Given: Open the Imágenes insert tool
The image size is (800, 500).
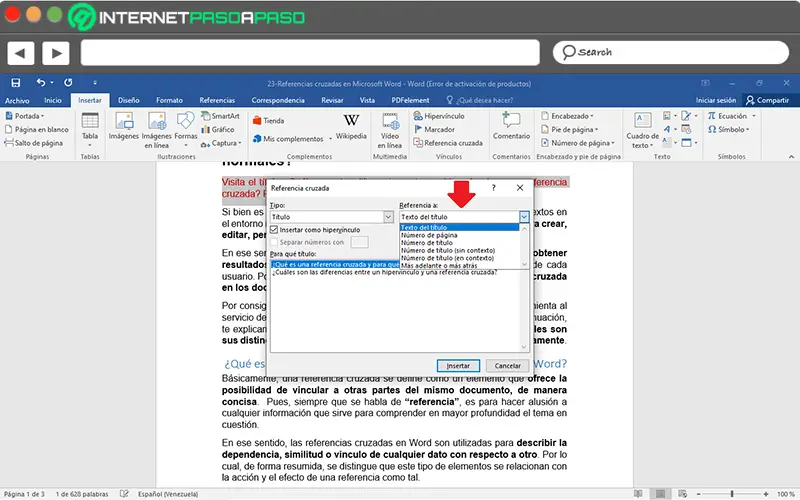Looking at the screenshot, I should pos(123,127).
